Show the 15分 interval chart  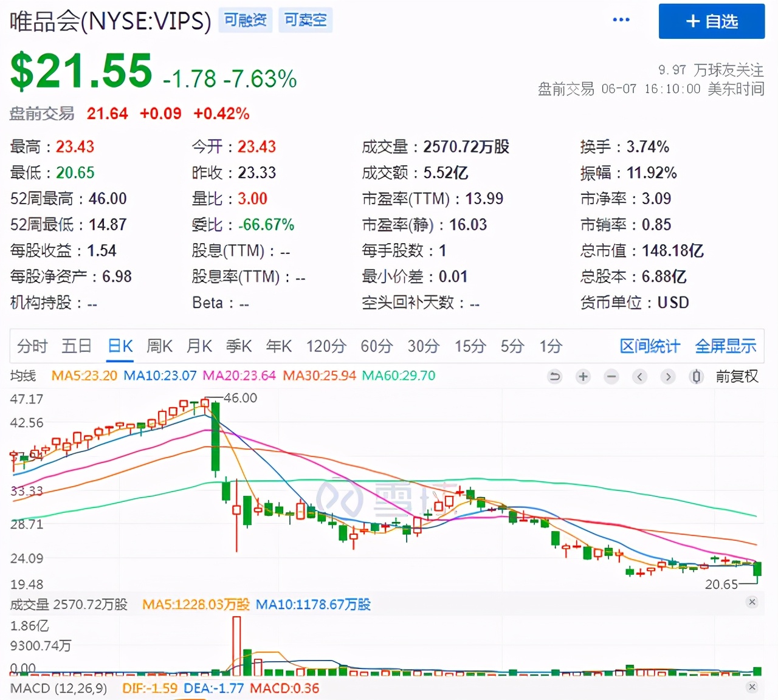(x=471, y=346)
